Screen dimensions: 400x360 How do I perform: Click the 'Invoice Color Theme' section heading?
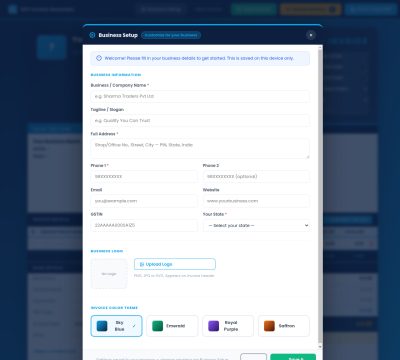[114, 308]
